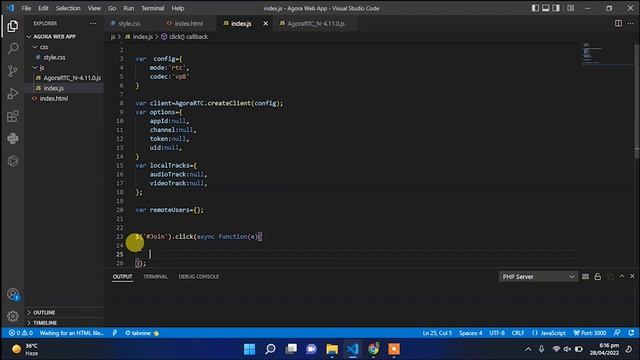This screenshot has width=640, height=360.
Task: Switch to the DEBUG CONSOLE panel tab
Action: 198,276
